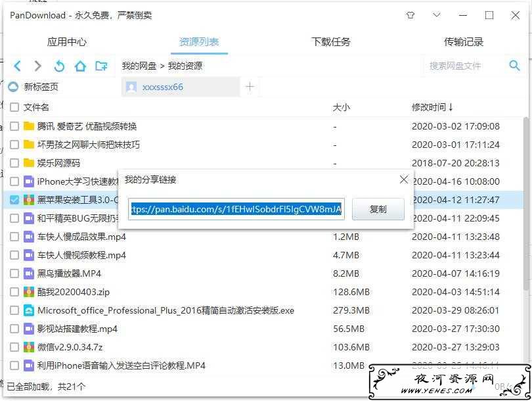Click the share link URL field
The image size is (532, 401).
pos(236,209)
